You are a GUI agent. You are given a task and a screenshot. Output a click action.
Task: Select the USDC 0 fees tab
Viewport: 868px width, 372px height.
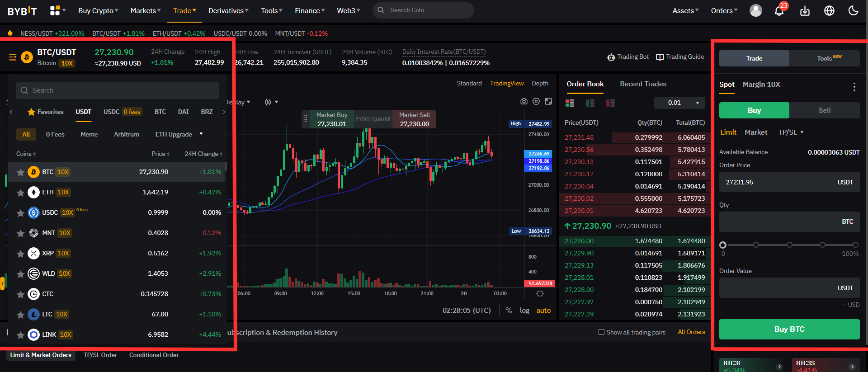coord(123,112)
